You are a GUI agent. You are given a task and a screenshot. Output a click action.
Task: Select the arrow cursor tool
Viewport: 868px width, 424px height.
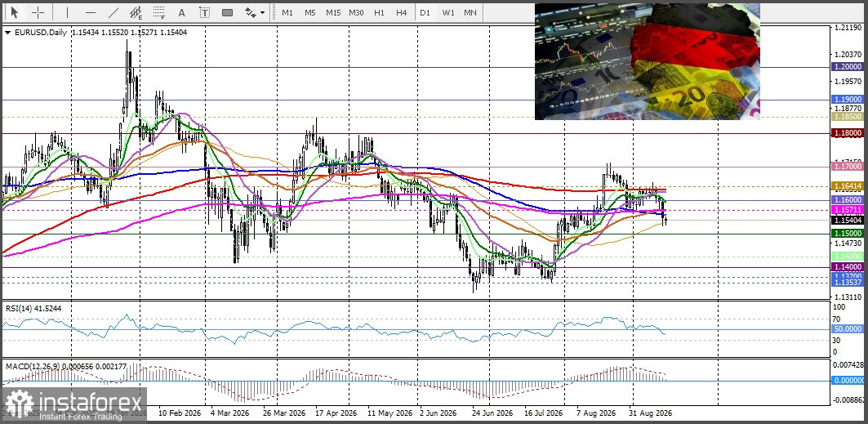(x=15, y=12)
